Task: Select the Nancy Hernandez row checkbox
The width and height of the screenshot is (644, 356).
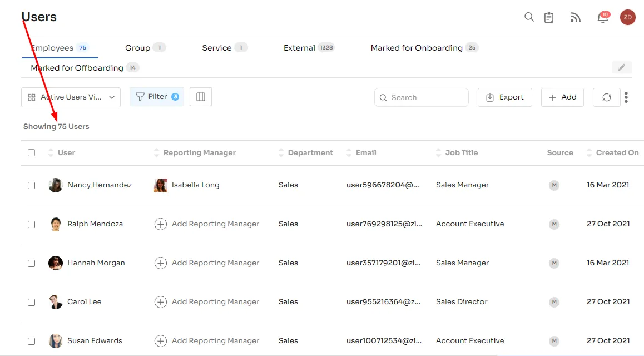Action: coord(32,186)
